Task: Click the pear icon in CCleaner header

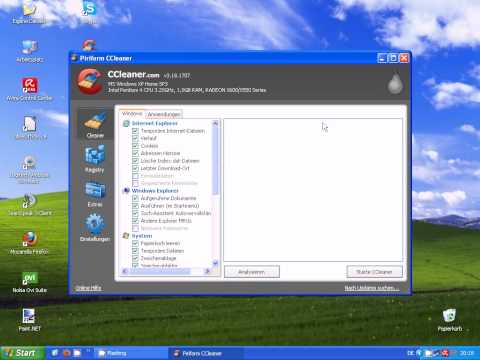Action: tap(395, 83)
